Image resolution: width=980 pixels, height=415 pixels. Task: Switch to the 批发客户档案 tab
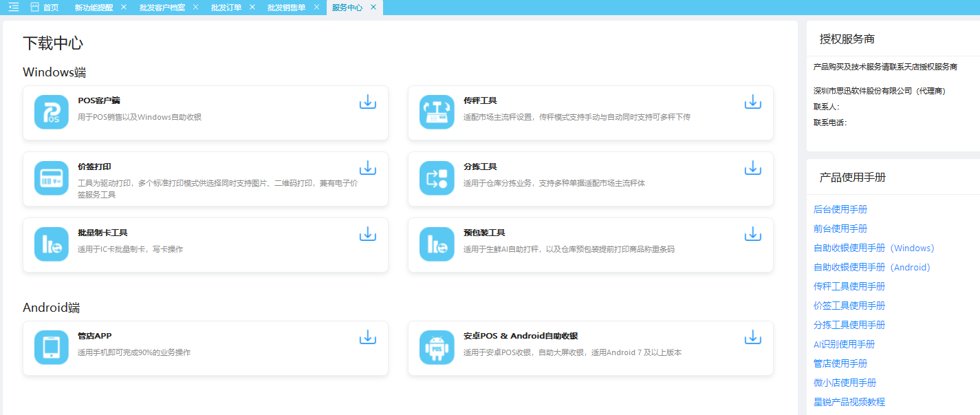click(162, 8)
